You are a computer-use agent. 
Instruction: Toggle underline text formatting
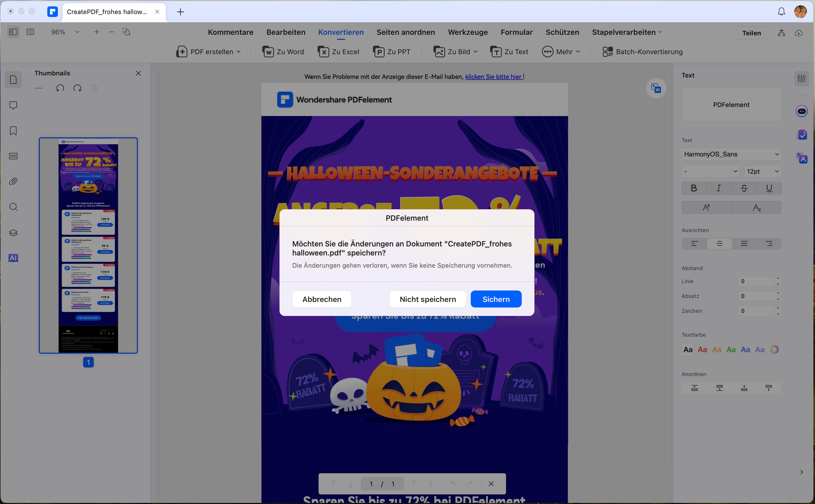[769, 188]
